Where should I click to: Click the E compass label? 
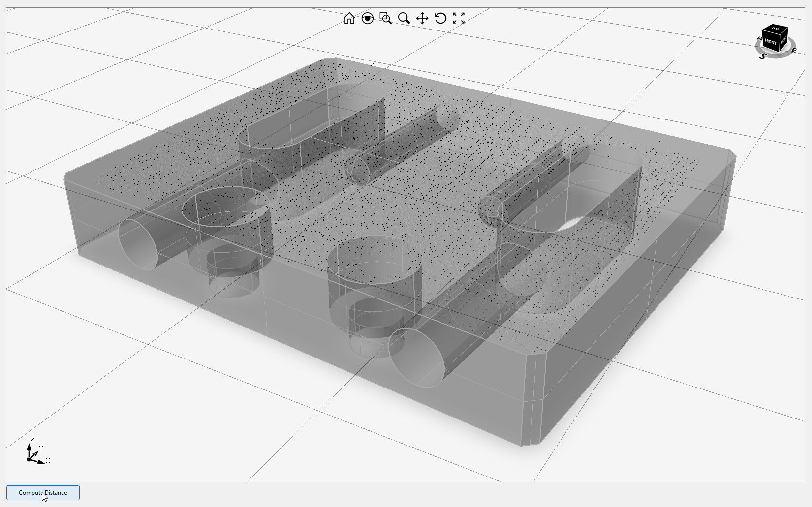[794, 50]
